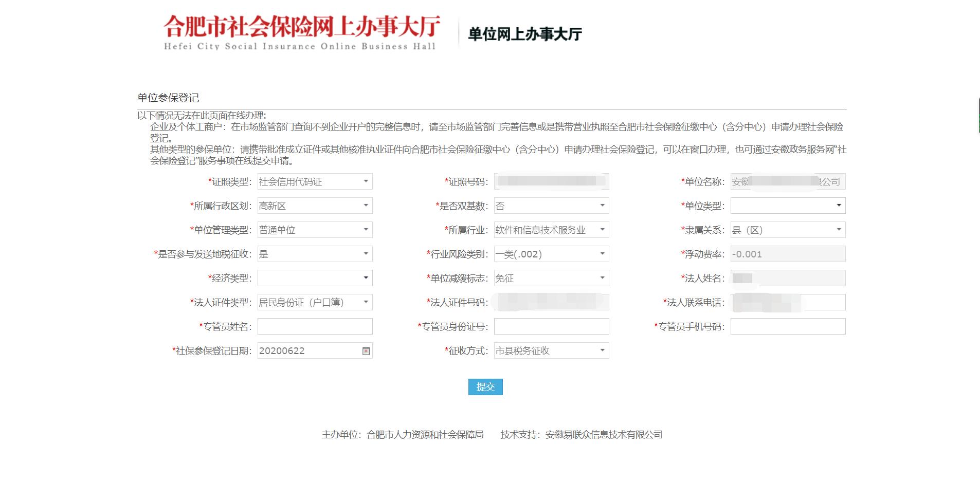Open the calendar picker for 社保参保登记日期

[x=366, y=350]
